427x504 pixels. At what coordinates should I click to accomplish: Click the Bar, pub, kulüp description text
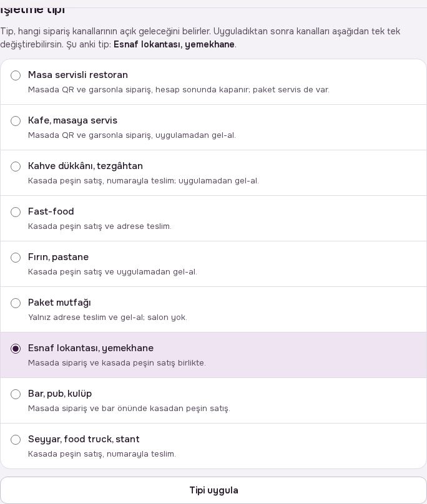129,409
